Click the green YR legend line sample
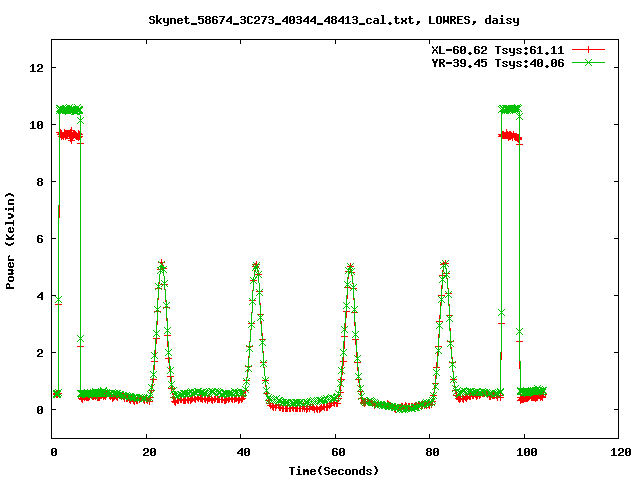The width and height of the screenshot is (640, 480). (588, 62)
